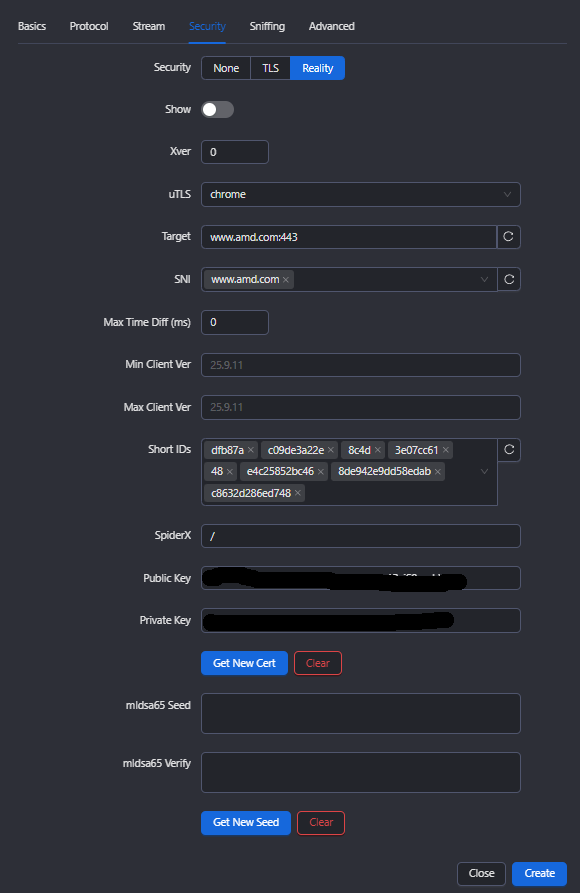The width and height of the screenshot is (580, 893).
Task: Click into the Public Key field
Action: tap(361, 578)
